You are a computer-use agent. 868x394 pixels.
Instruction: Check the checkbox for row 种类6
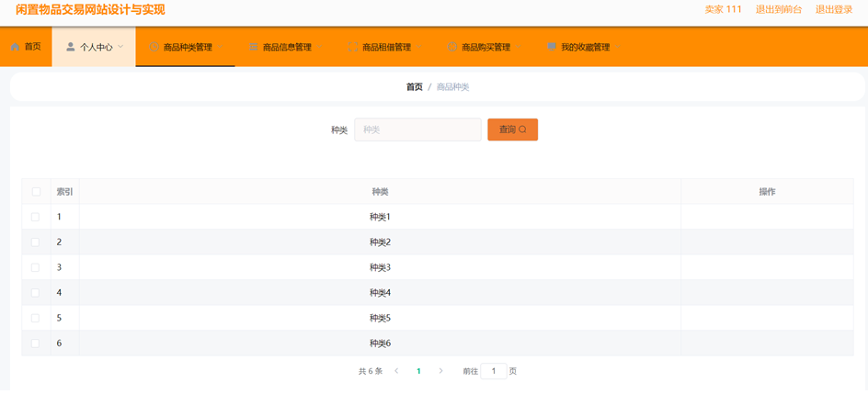[x=36, y=343]
